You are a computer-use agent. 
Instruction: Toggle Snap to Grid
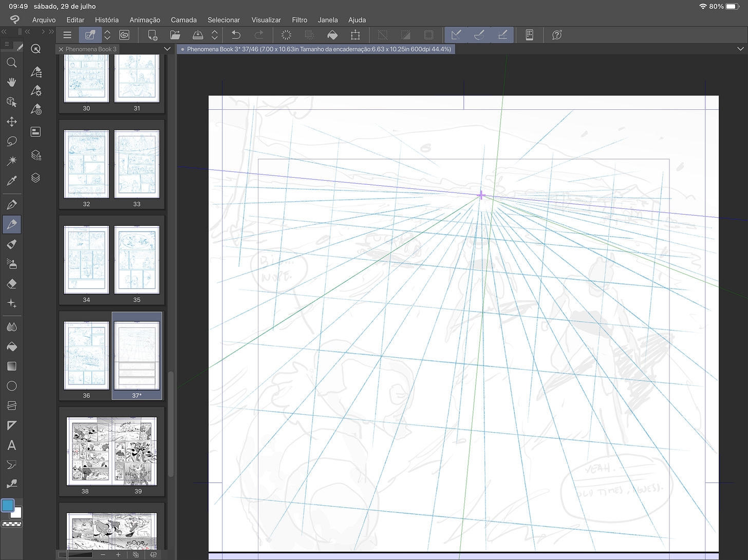[x=502, y=35]
